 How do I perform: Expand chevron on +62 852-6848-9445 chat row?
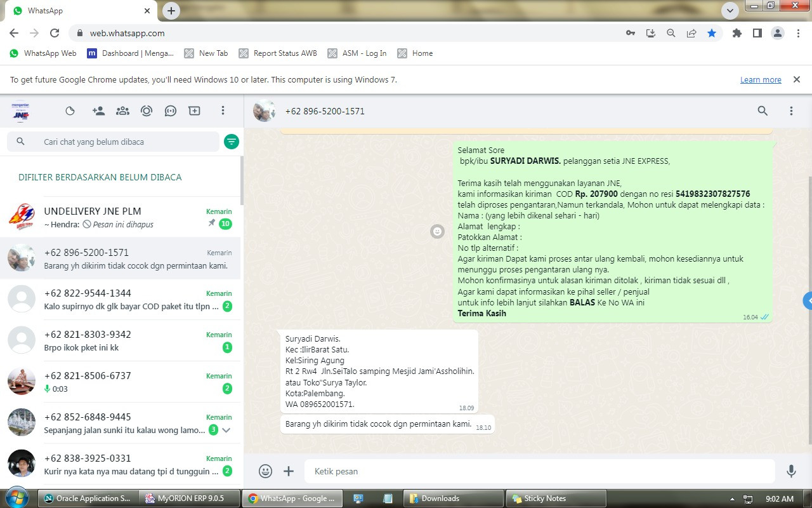click(226, 430)
